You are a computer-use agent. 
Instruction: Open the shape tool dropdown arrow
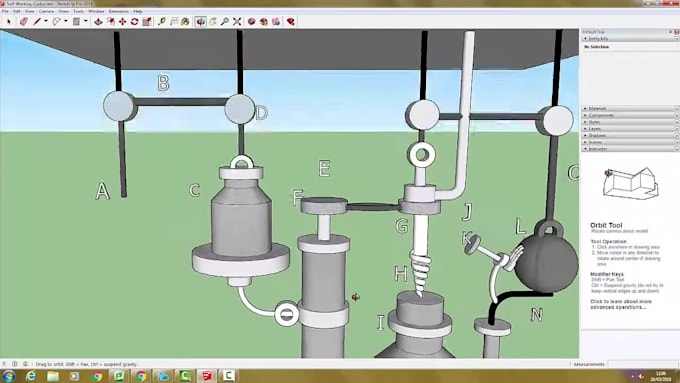click(x=85, y=21)
